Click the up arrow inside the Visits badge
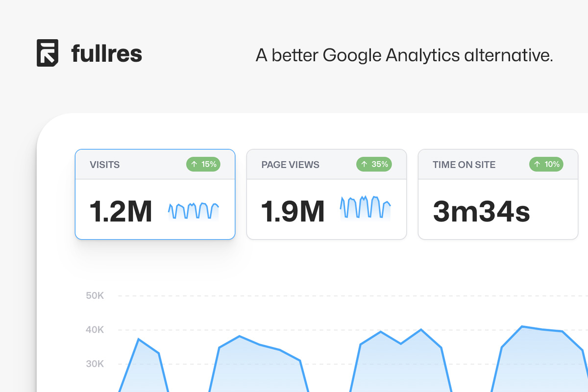Screen dimensions: 588x392 click(195, 164)
